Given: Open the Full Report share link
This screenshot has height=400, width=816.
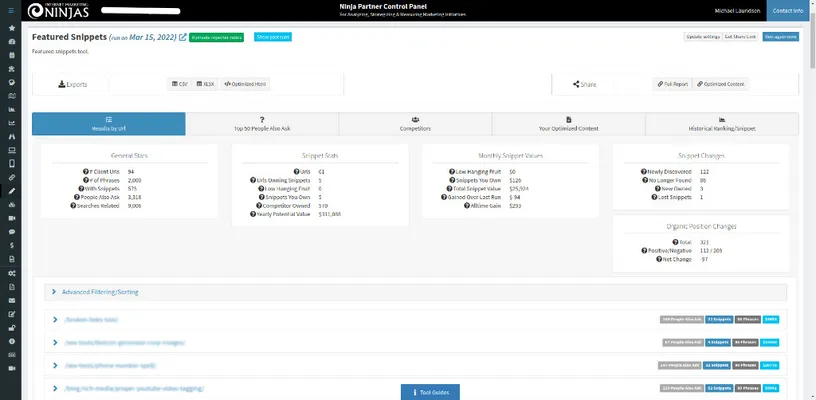Looking at the screenshot, I should click(672, 84).
